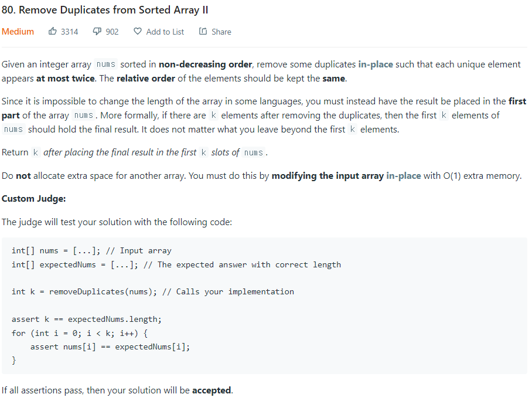Click the Custom Judge heading
The height and width of the screenshot is (411, 532).
[x=33, y=199]
